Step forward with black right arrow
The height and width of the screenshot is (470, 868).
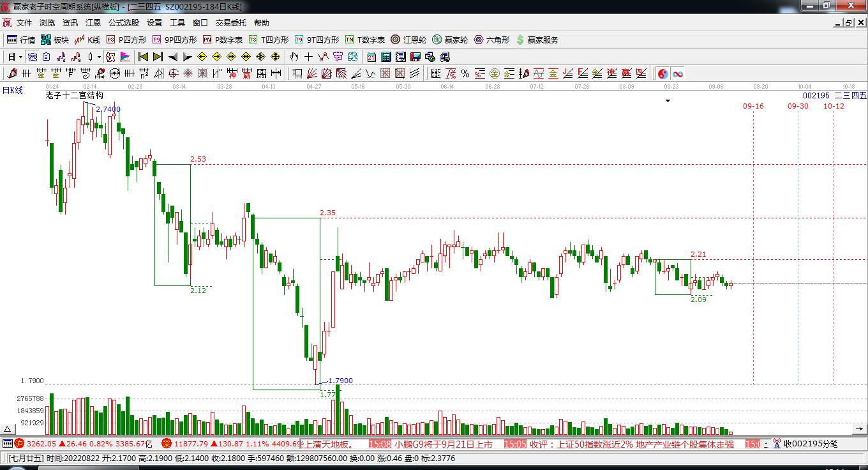point(188,57)
